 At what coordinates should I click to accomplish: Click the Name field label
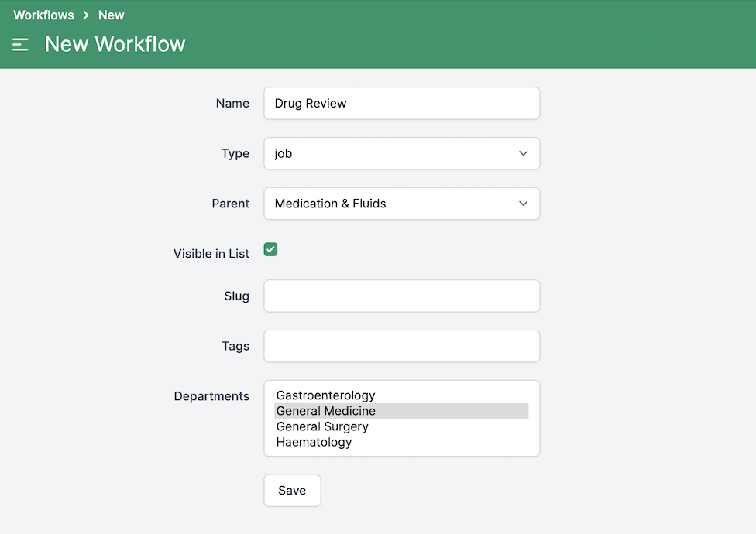coord(232,104)
